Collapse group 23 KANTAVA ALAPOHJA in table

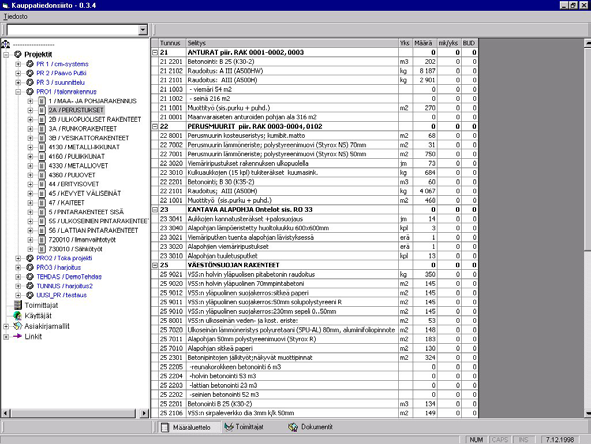(155, 210)
